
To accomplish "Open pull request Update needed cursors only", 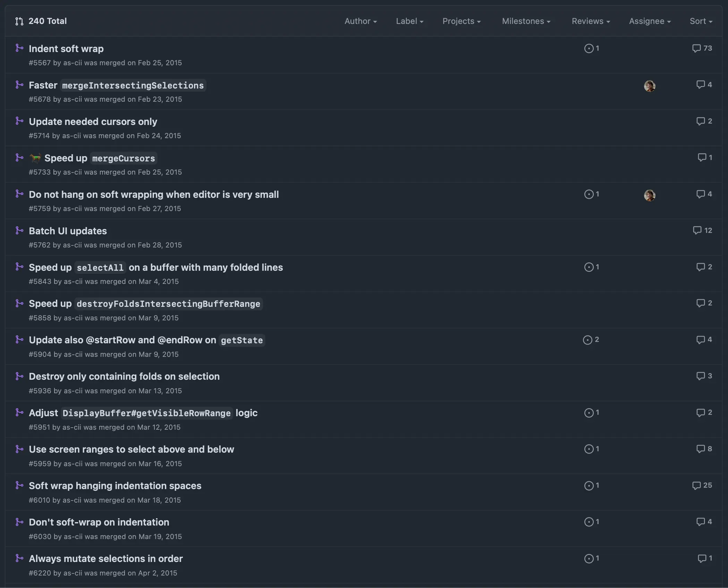I will [93, 121].
